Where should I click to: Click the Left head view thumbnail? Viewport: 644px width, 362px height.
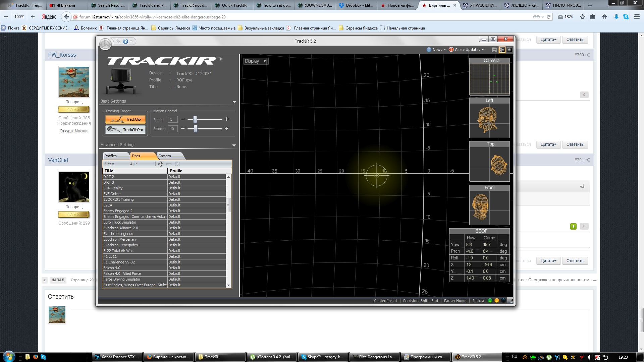pyautogui.click(x=489, y=118)
